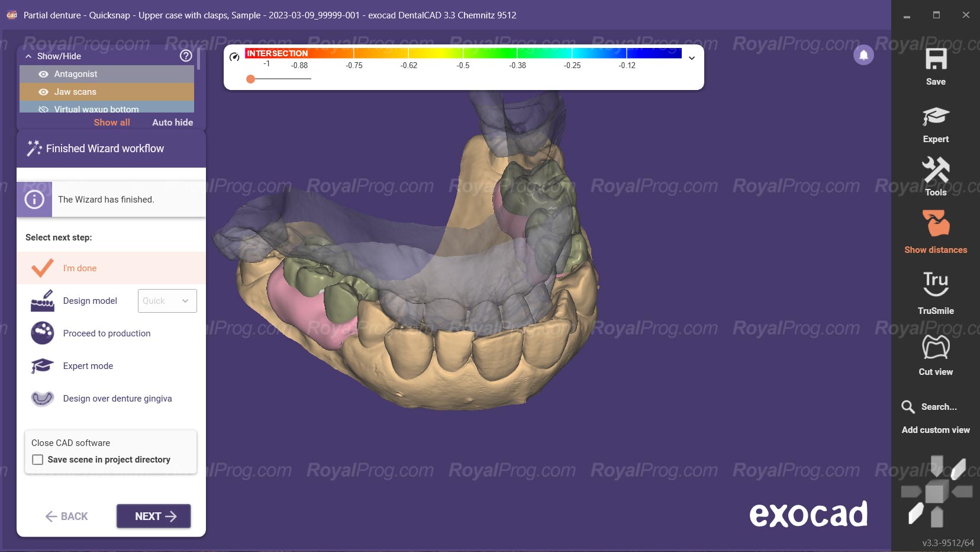This screenshot has height=552, width=980.
Task: Check Save scene in project directory
Action: (x=37, y=459)
